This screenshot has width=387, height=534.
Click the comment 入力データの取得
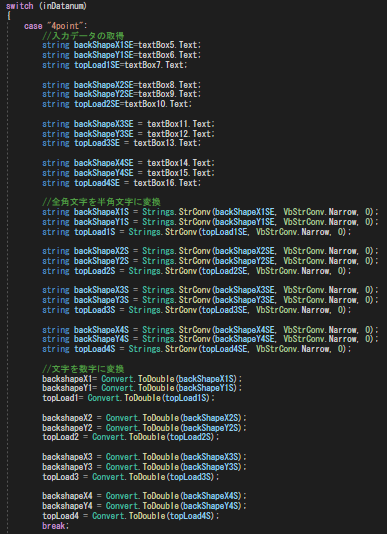83,36
